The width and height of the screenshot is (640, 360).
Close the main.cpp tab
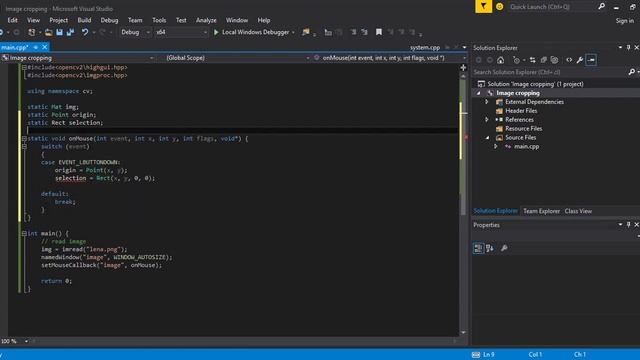point(44,47)
